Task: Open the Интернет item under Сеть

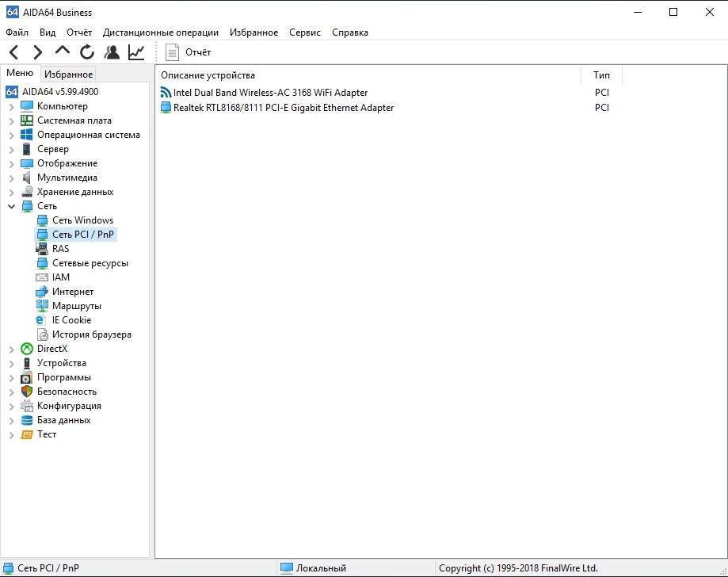Action: [73, 292]
